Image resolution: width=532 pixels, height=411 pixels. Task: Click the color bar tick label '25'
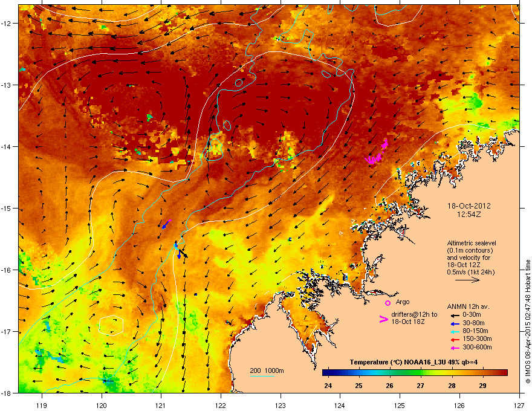(358, 386)
